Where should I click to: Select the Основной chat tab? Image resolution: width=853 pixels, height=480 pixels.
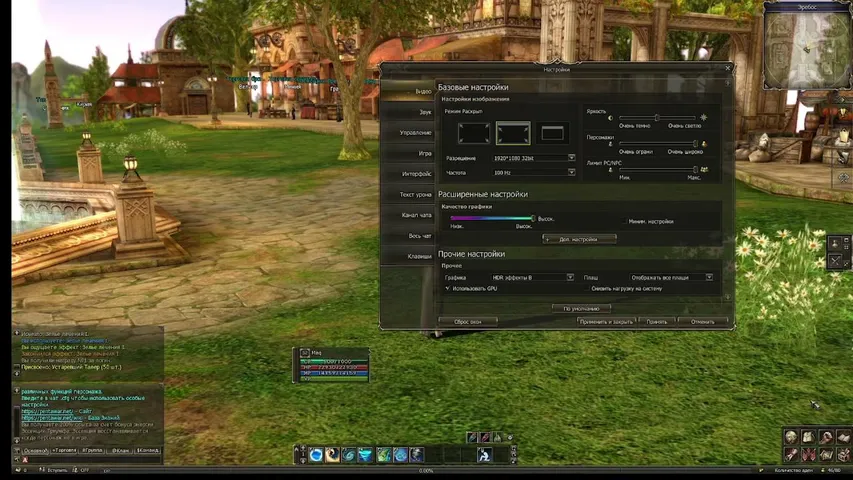[x=35, y=451]
